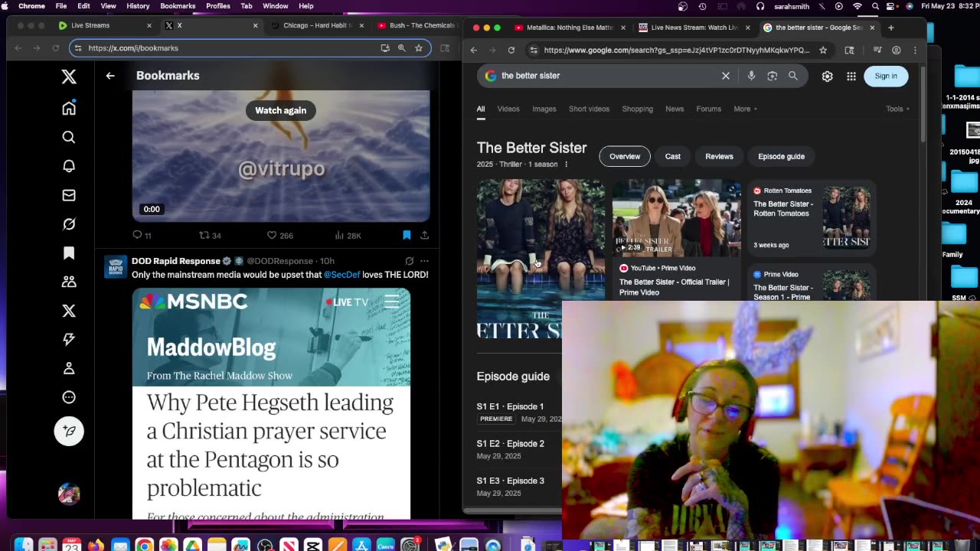Search by image with Google Lens
980x551 pixels.
772,76
